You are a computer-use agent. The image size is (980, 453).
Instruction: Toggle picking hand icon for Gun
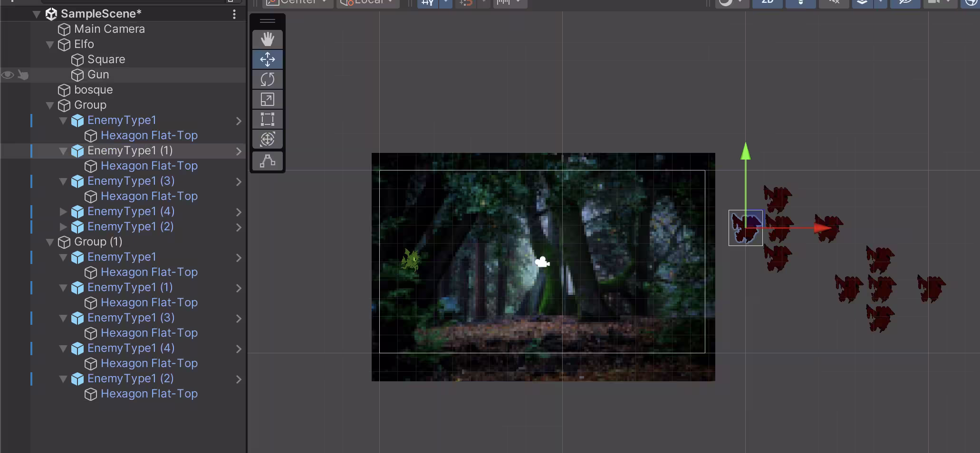click(23, 75)
